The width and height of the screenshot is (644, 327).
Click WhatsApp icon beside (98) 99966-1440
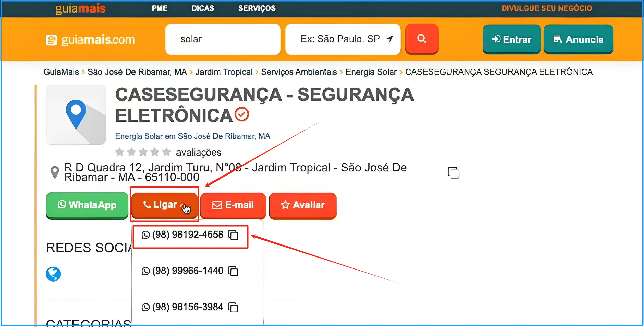click(x=145, y=271)
